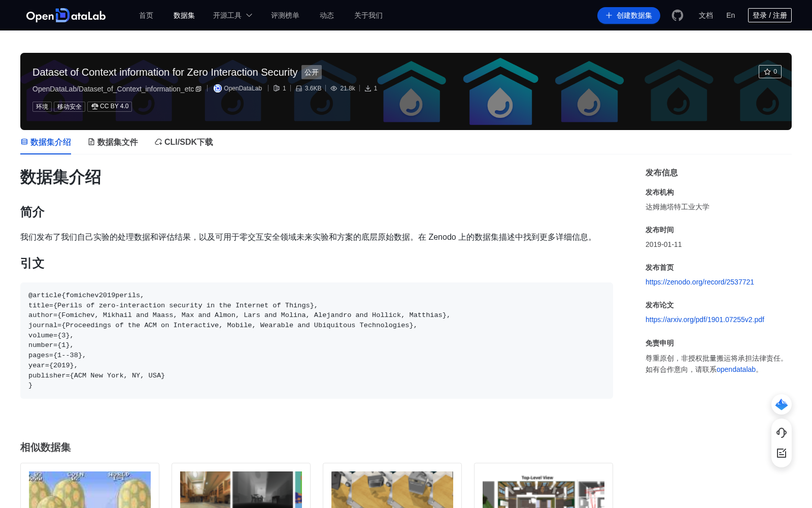Open the zenodo.org record link

(700, 282)
